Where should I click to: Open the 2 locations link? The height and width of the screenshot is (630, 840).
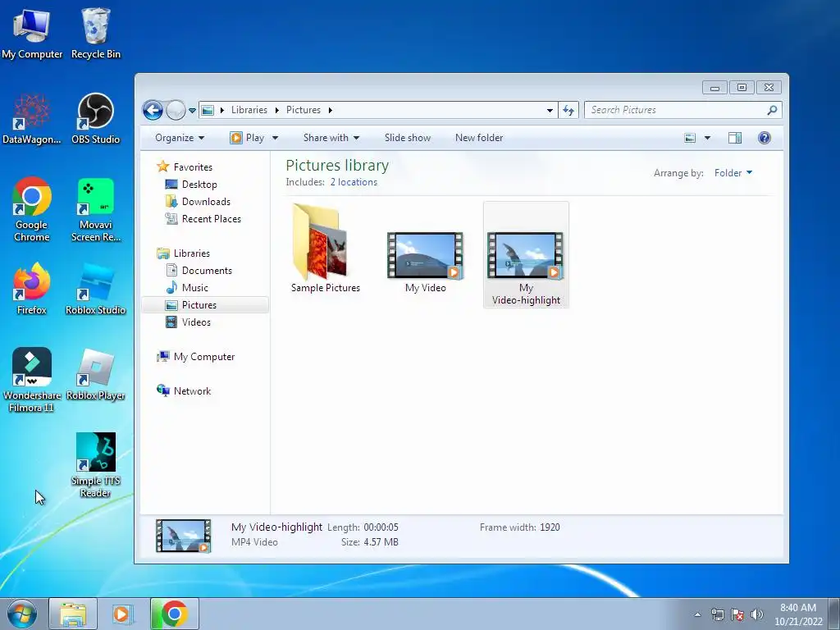pyautogui.click(x=354, y=182)
